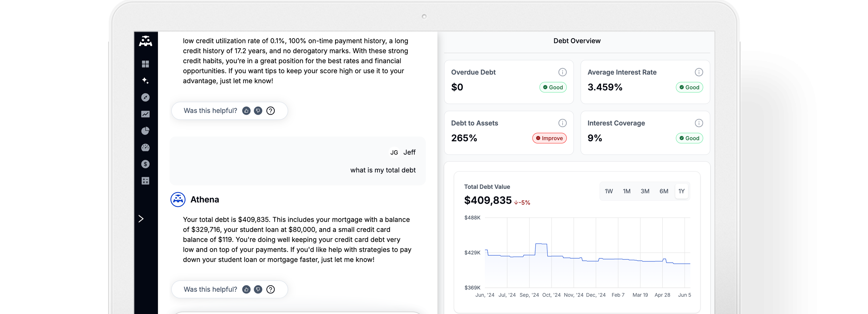Screen dimensions: 868x314
Task: Click the Jun 5 axis label
Action: point(684,295)
